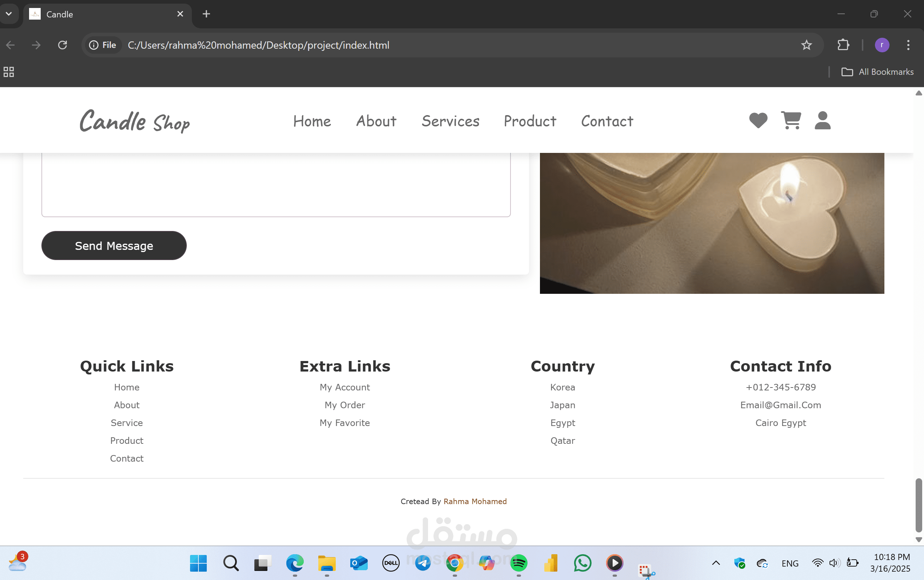Expand the tab search dropdown arrow
Screen dimensions: 924x580
click(x=9, y=14)
